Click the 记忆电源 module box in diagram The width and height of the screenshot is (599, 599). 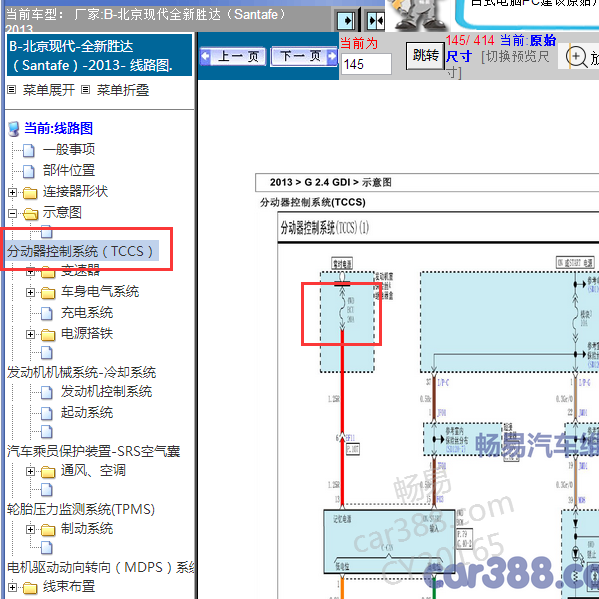tap(389, 542)
